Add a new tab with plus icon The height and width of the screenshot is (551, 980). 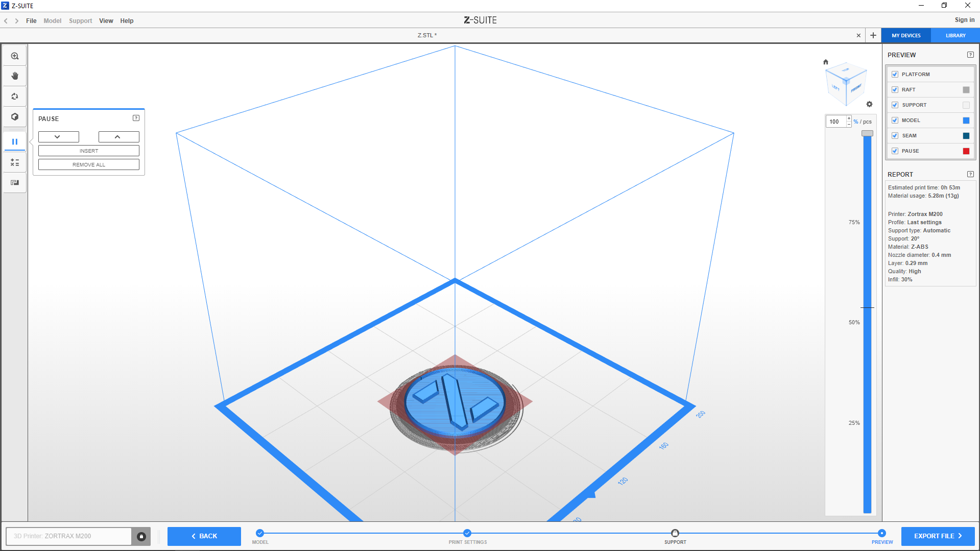coord(873,35)
